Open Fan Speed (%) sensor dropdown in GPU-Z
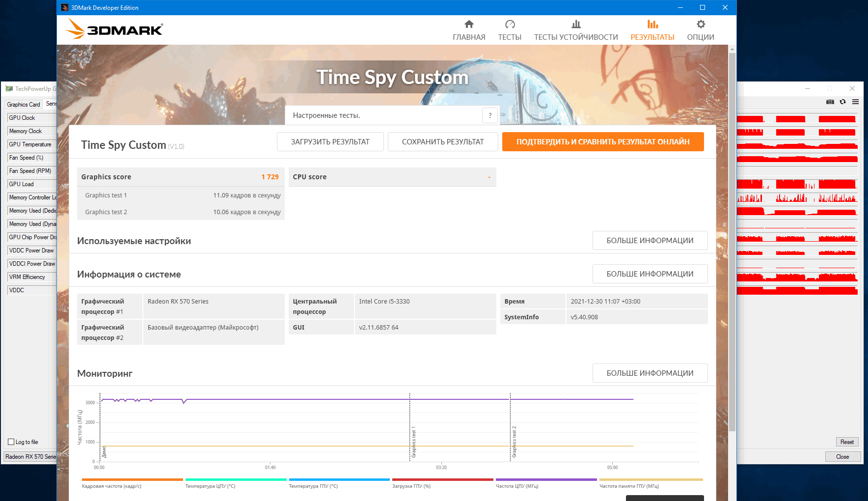Image resolution: width=868 pixels, height=501 pixels. (32, 158)
